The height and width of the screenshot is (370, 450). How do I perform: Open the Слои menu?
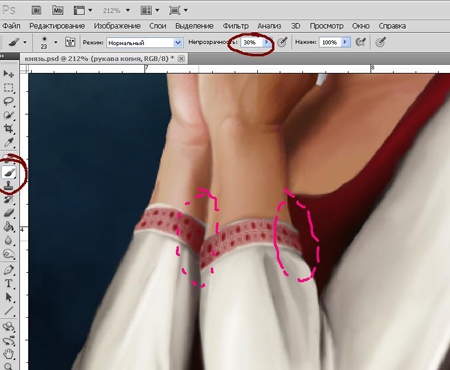click(158, 26)
